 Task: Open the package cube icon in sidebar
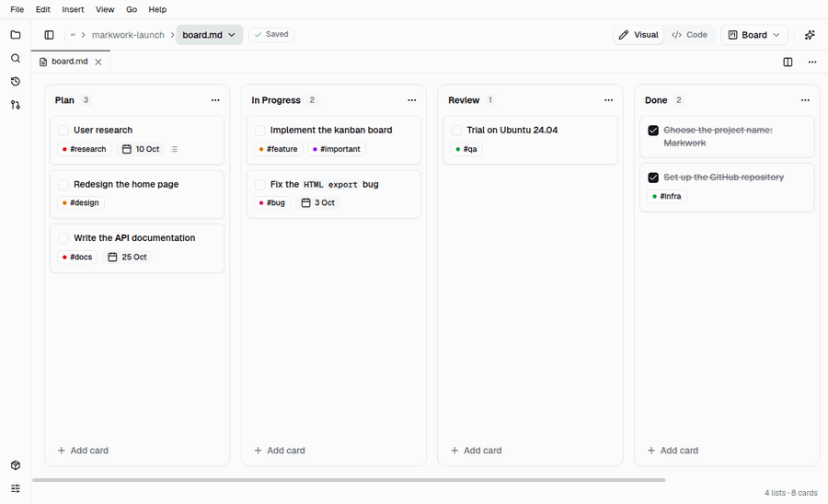pyautogui.click(x=16, y=465)
